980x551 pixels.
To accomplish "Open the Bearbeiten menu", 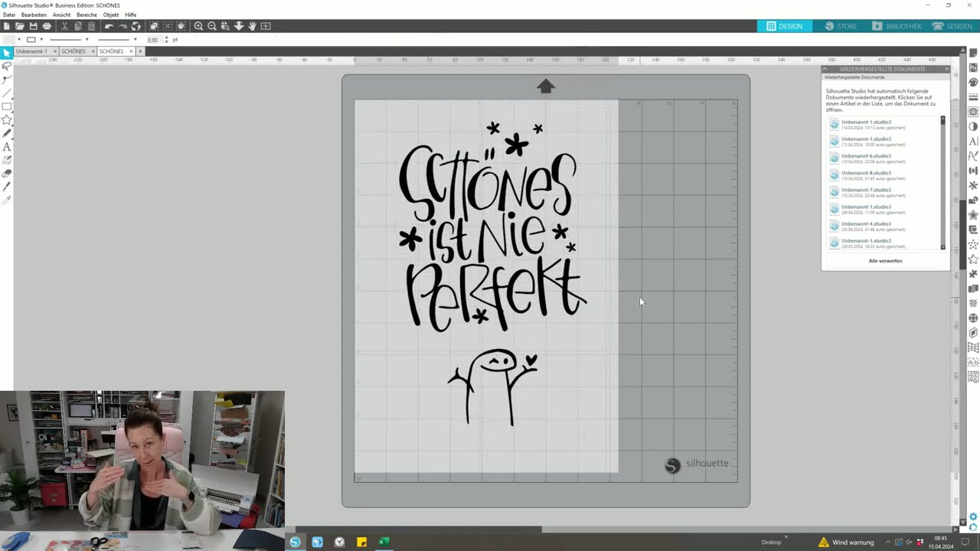I will click(x=34, y=15).
